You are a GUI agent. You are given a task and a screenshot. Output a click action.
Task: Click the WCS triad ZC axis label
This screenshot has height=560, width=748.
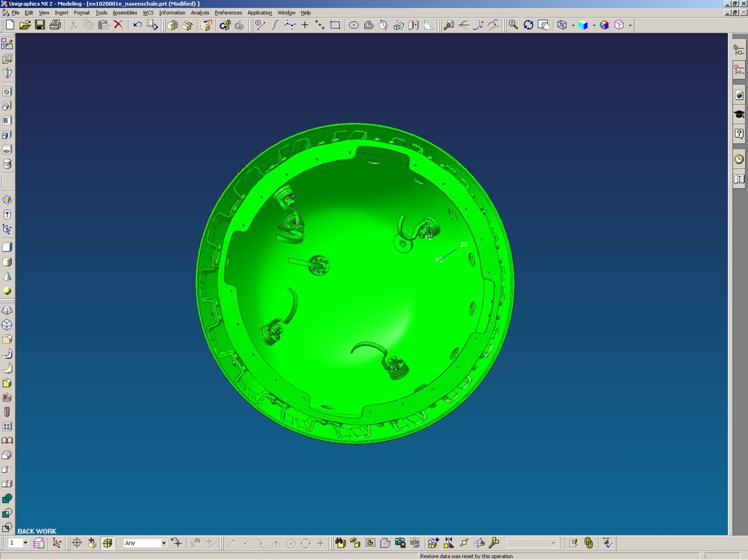coord(463,245)
